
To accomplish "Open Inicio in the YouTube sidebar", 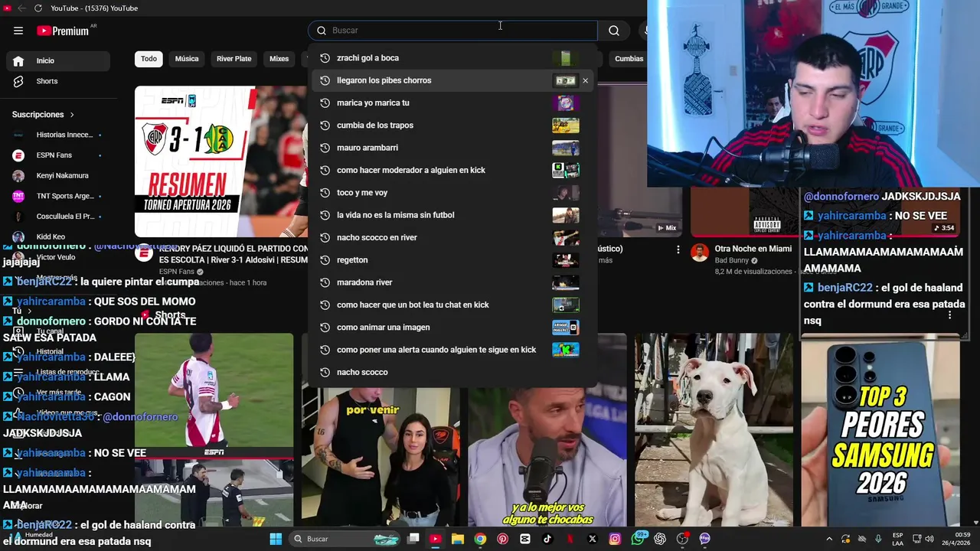I will 58,60.
